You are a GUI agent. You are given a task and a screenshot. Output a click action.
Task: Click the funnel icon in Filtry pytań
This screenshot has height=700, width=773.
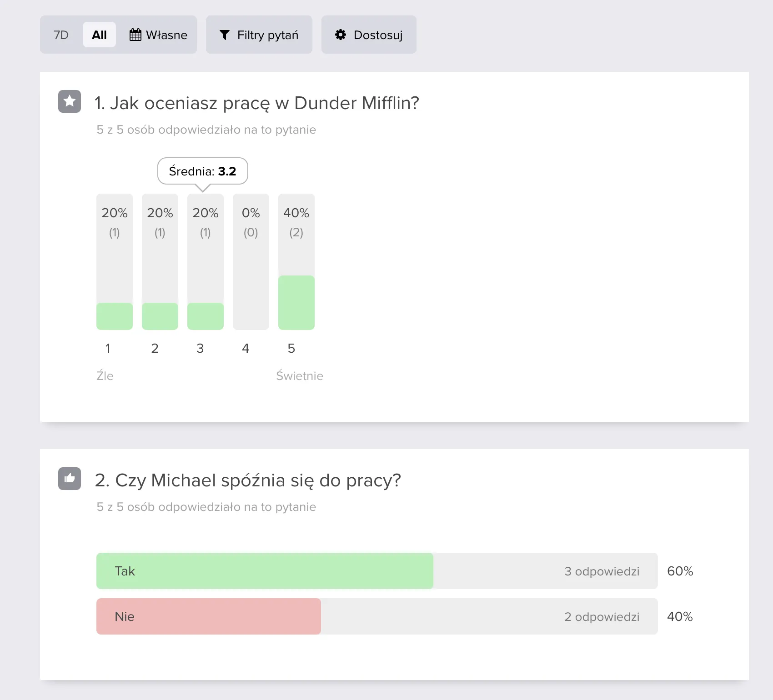pyautogui.click(x=225, y=35)
